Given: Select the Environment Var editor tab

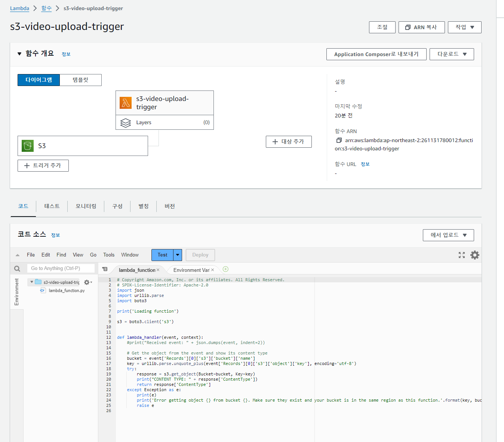Looking at the screenshot, I should [191, 270].
